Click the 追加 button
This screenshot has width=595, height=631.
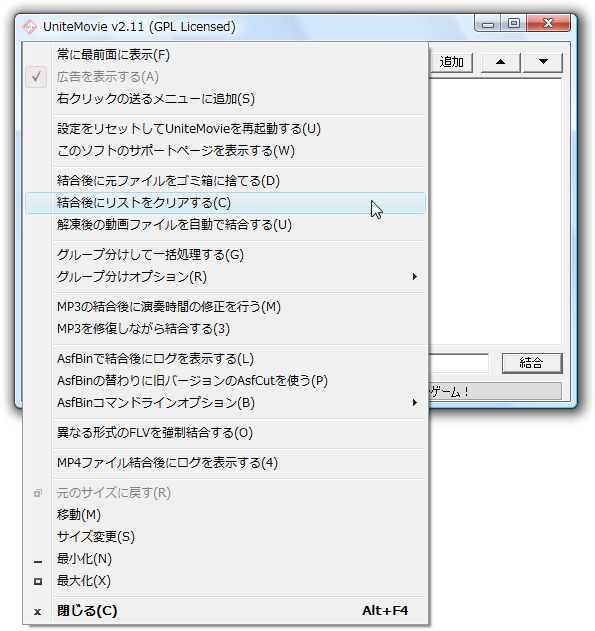click(x=451, y=62)
